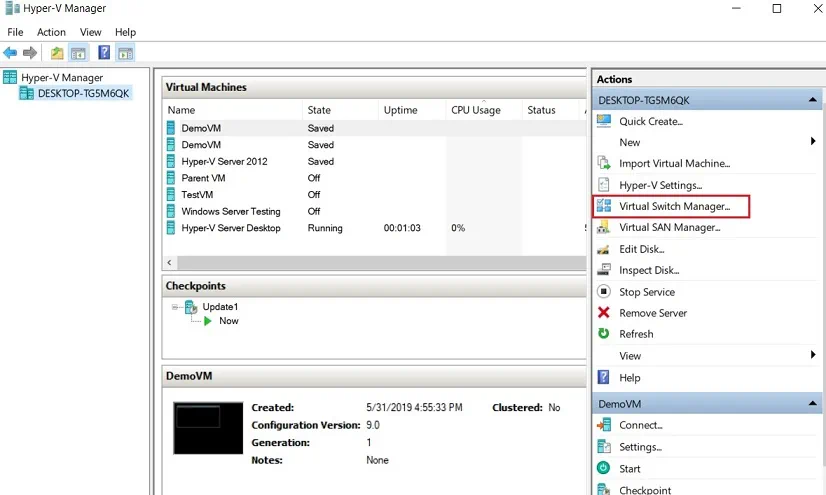Select the Hyper-V Server Desktop running VM
The image size is (826, 495).
(x=230, y=228)
